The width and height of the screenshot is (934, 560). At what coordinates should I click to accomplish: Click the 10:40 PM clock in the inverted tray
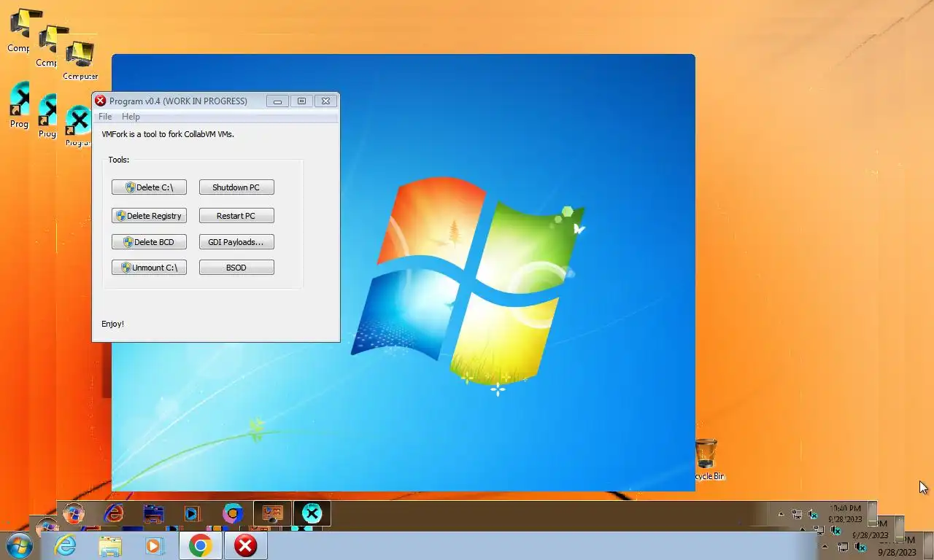click(x=846, y=513)
